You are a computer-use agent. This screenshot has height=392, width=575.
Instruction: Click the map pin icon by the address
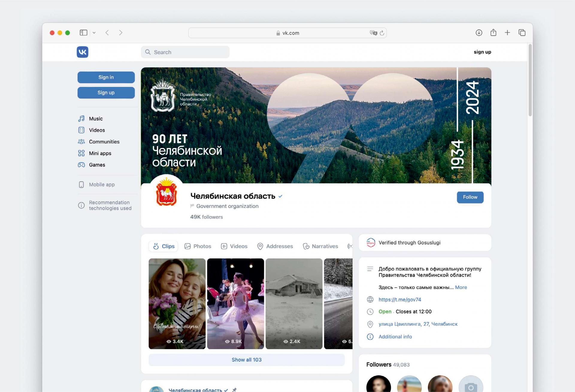pos(370,324)
